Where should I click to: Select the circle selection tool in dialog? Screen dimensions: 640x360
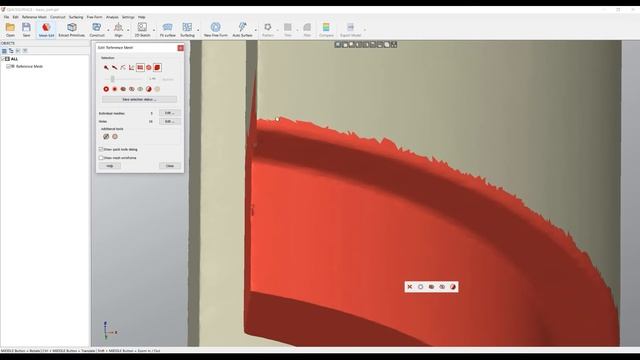[149, 67]
